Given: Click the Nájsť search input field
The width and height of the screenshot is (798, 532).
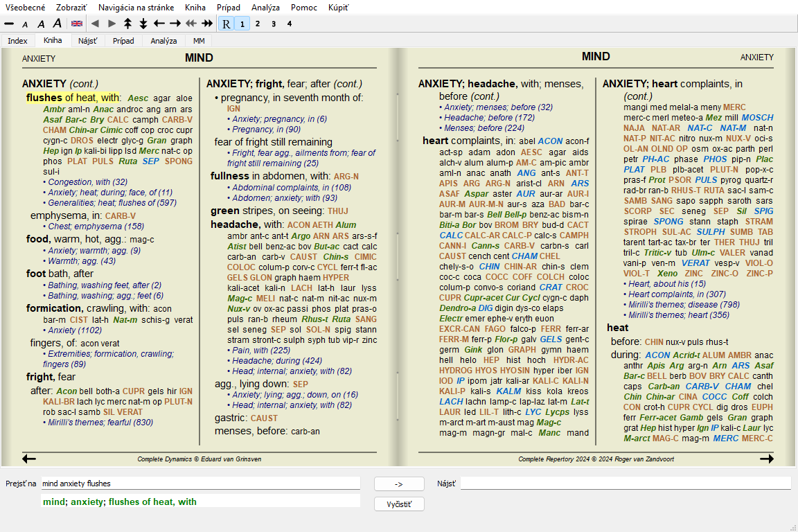Looking at the screenshot, I should 625,484.
